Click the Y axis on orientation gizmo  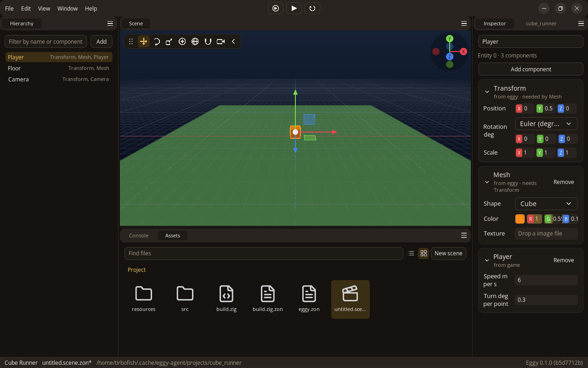pyautogui.click(x=450, y=39)
